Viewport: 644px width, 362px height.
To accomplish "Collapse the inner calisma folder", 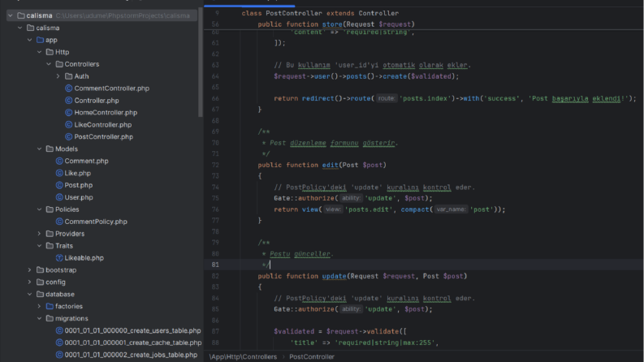I will [x=20, y=28].
